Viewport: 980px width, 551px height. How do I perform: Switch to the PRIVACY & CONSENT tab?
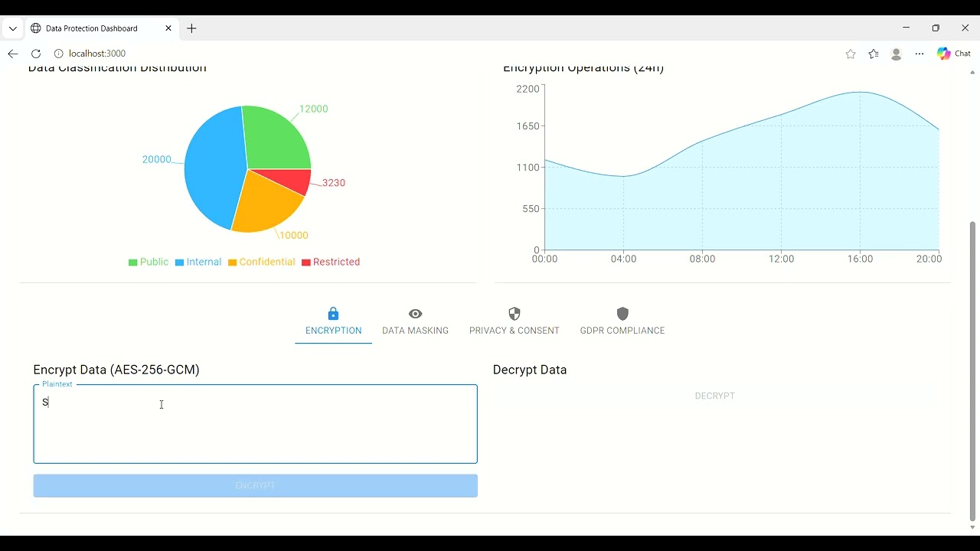tap(514, 322)
